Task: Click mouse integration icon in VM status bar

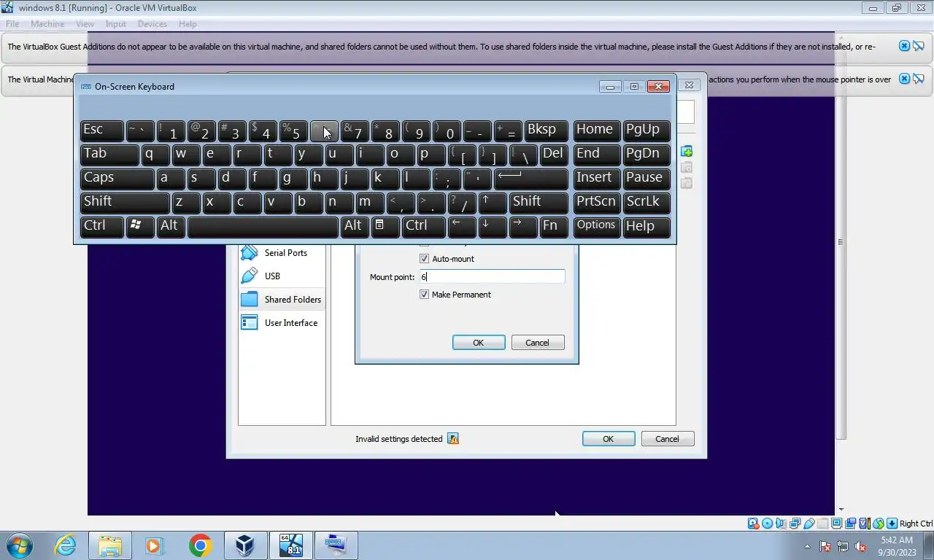Action: (878, 524)
